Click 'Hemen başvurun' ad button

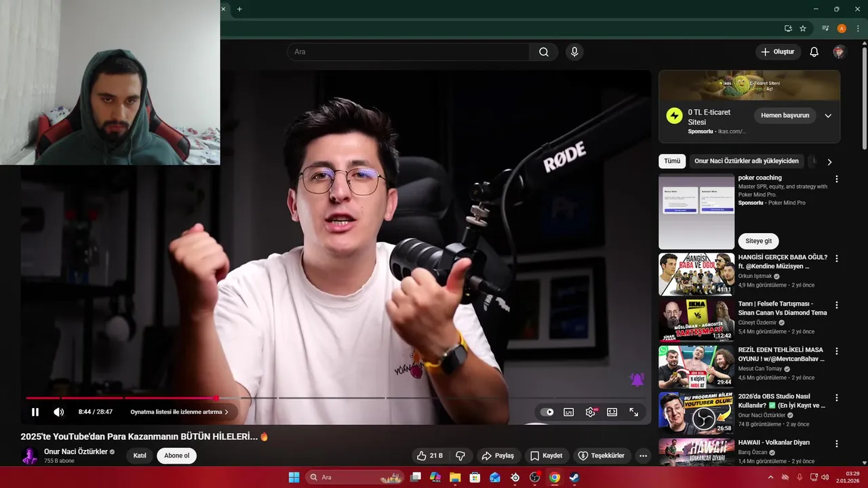coord(785,115)
